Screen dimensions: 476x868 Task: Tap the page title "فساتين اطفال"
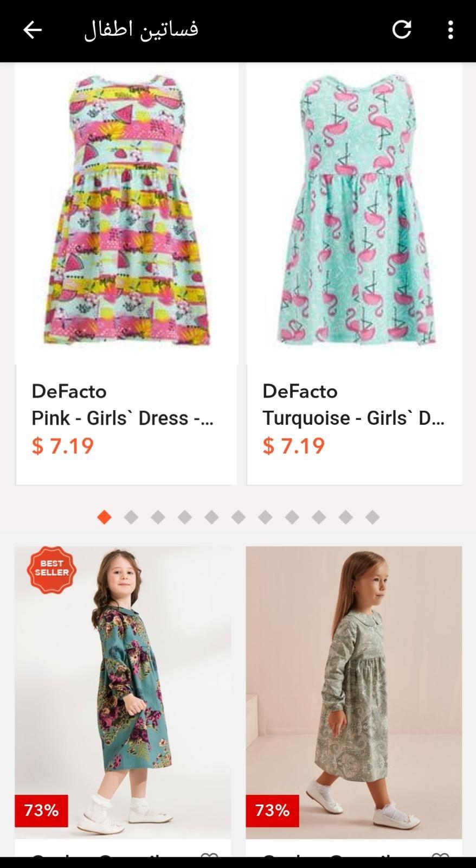[x=141, y=30]
